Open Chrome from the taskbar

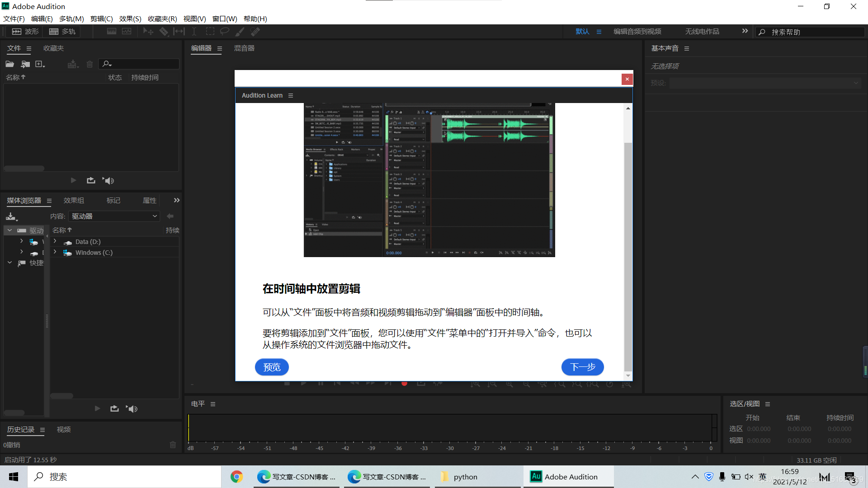click(x=236, y=477)
